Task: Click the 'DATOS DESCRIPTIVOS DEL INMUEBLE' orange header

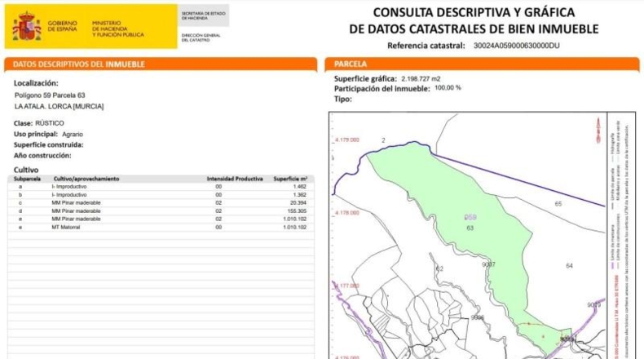Action: (x=161, y=64)
